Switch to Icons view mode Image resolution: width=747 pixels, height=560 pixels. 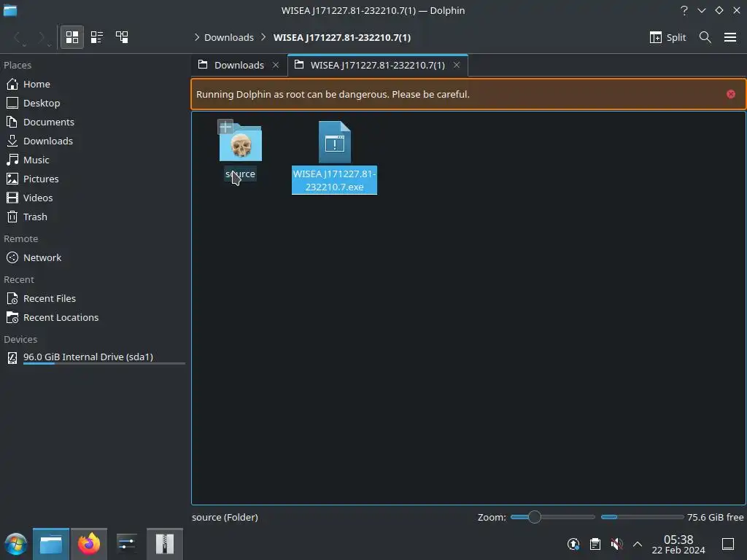pyautogui.click(x=72, y=37)
